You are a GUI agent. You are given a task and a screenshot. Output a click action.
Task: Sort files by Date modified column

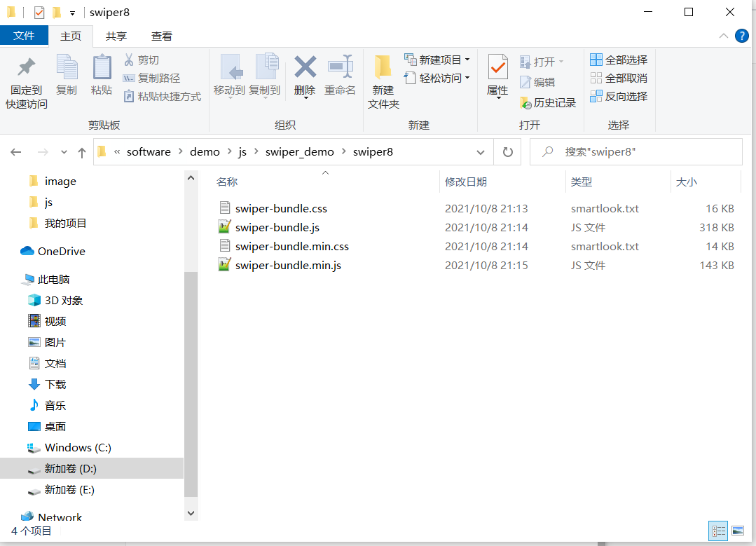click(x=502, y=182)
